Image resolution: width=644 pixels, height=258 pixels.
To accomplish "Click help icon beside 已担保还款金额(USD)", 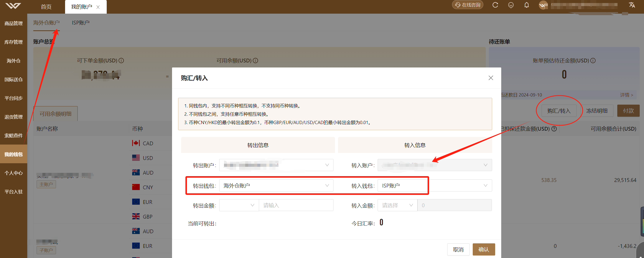I will [x=554, y=129].
